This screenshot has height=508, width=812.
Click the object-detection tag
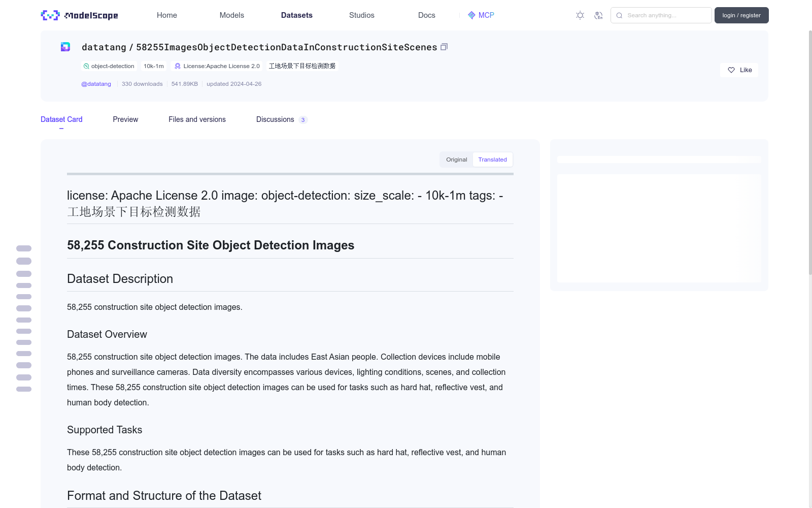109,66
